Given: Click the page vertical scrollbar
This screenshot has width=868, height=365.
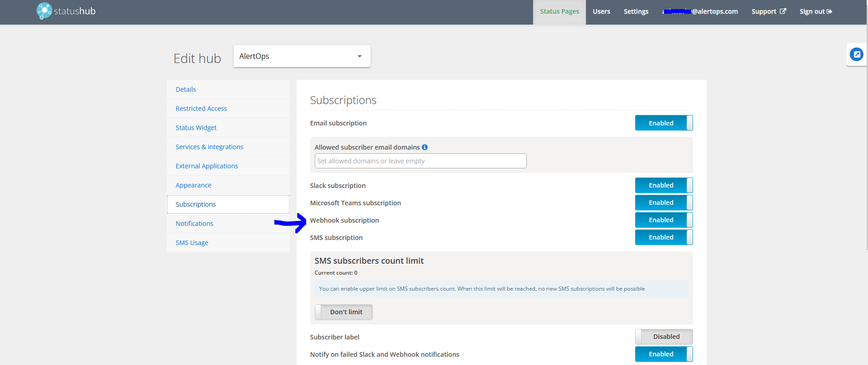Looking at the screenshot, I should click(867, 137).
